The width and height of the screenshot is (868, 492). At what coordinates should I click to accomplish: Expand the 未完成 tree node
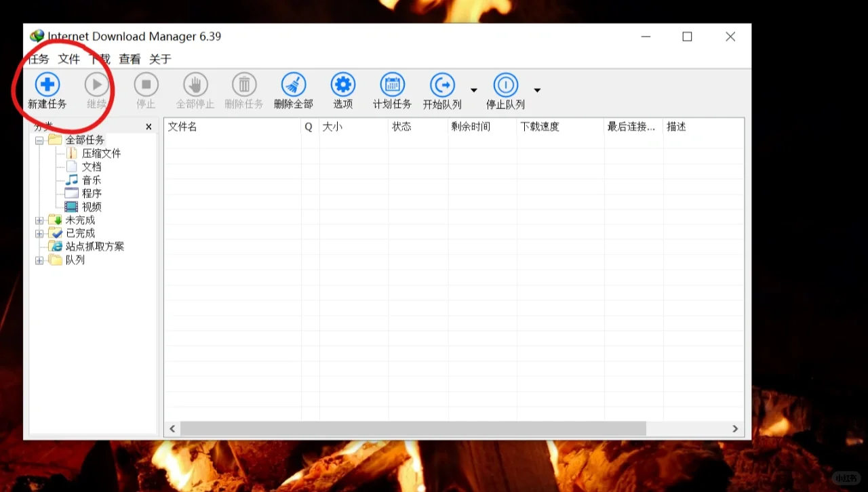(x=39, y=220)
